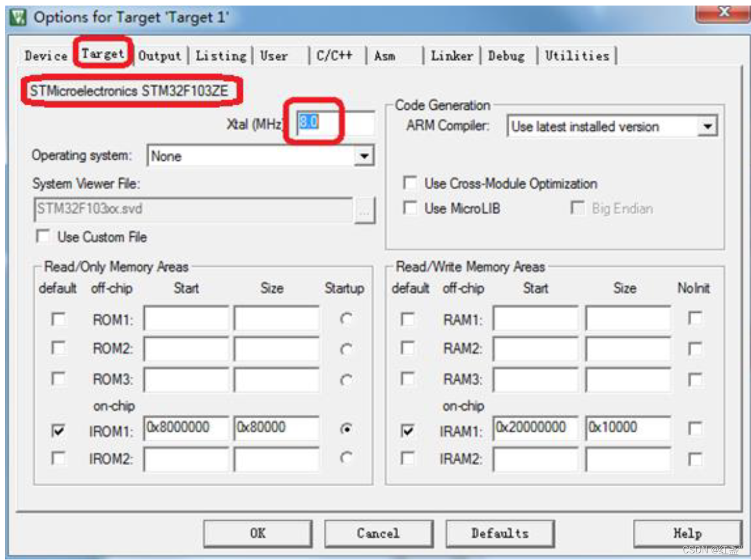Click the IRAM2 Size field
This screenshot has height=560, width=751.
coord(628,459)
